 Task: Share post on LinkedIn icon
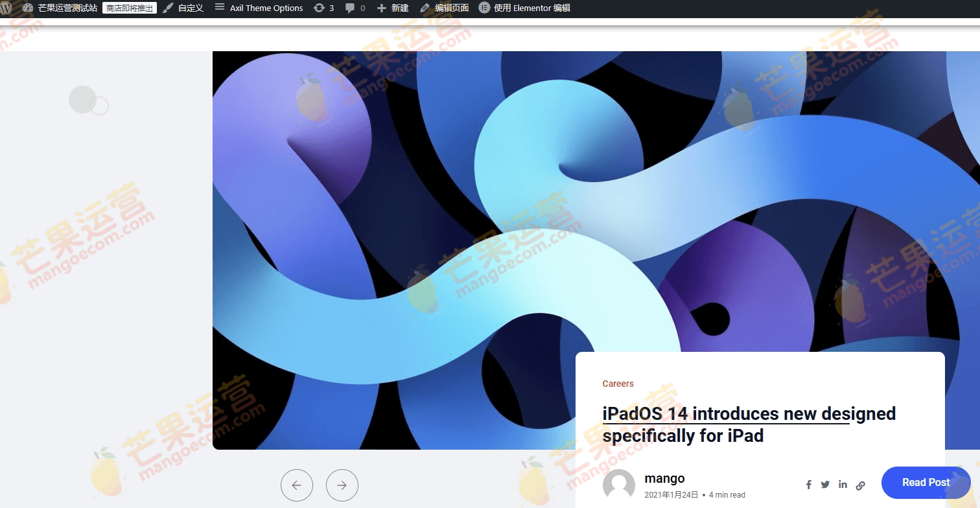coord(843,485)
